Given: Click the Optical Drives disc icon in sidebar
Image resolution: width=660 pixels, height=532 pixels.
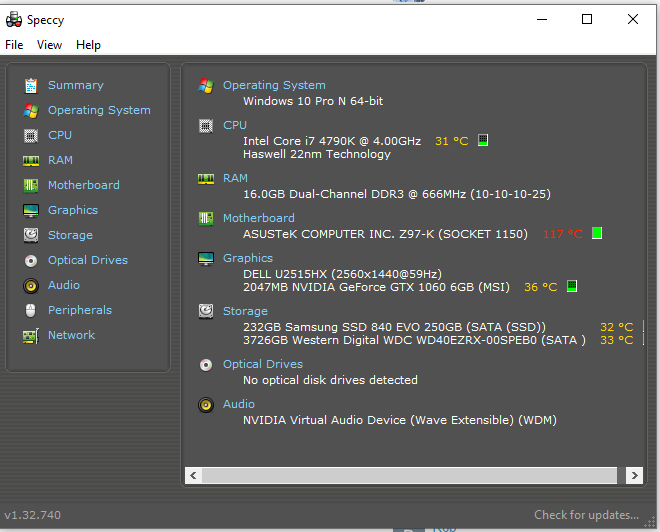Looking at the screenshot, I should pos(31,260).
